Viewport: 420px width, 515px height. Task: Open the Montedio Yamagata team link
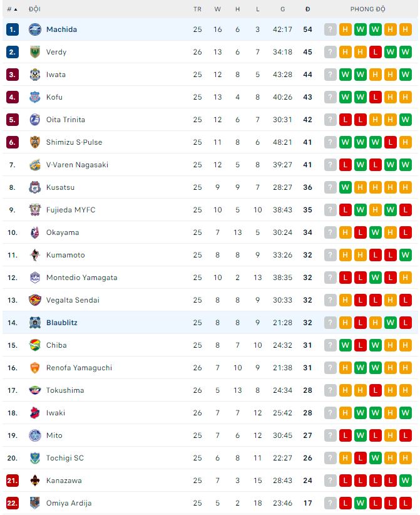click(81, 278)
